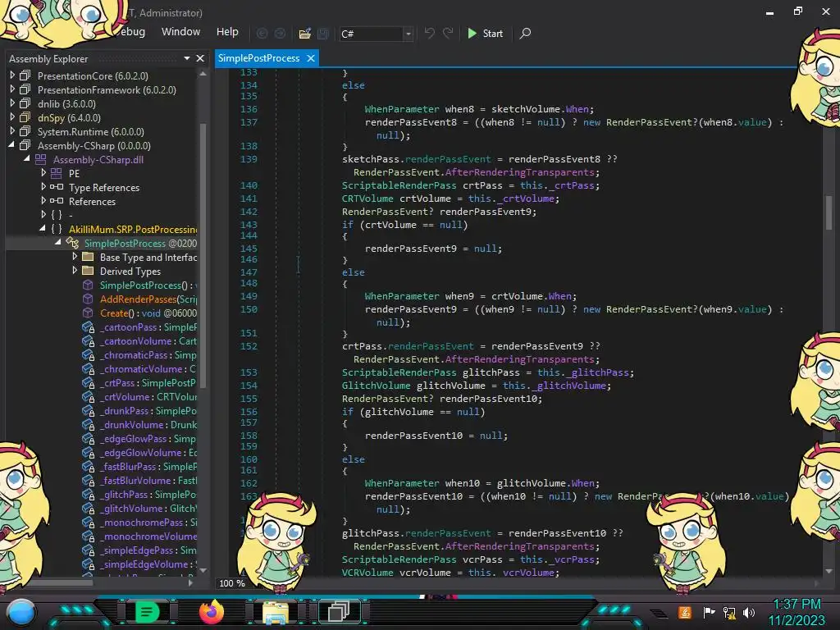
Task: Click the Open file folder icon
Action: (x=305, y=34)
